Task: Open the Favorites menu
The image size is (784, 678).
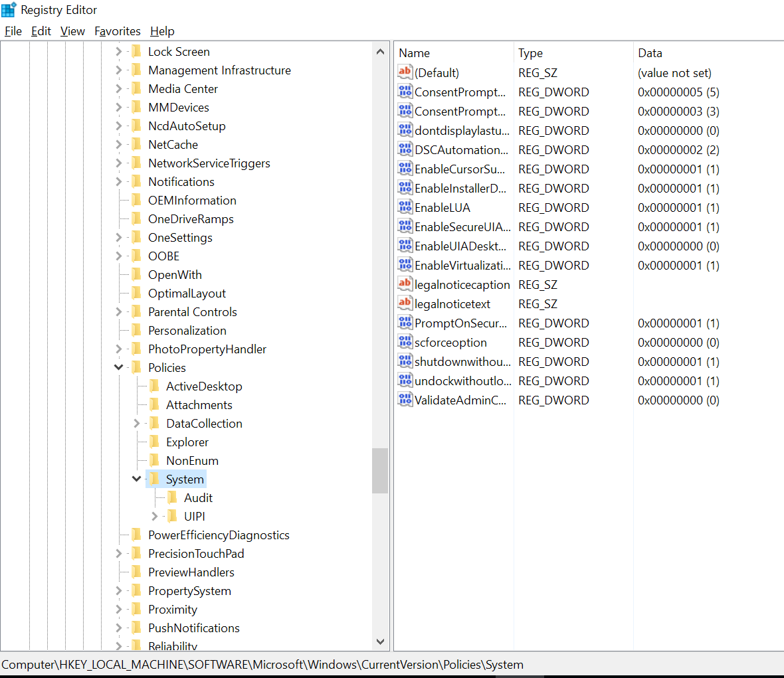Action: click(118, 31)
